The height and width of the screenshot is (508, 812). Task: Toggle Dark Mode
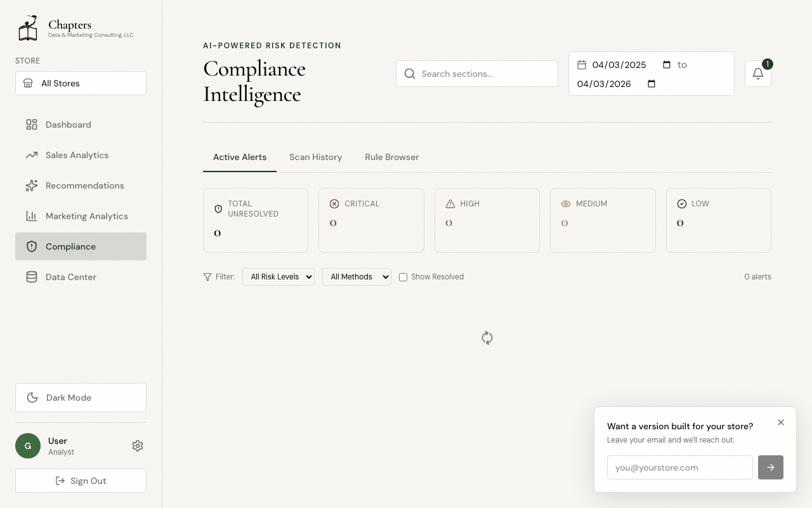pyautogui.click(x=81, y=398)
